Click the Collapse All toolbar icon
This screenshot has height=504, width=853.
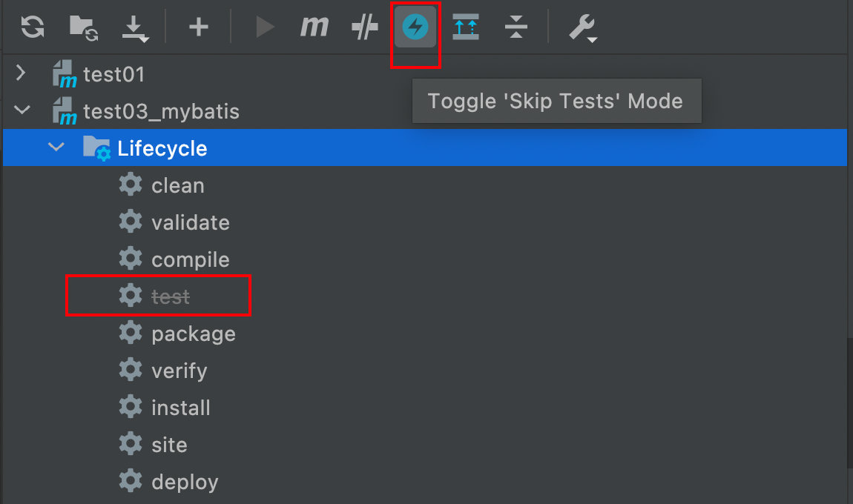coord(516,27)
